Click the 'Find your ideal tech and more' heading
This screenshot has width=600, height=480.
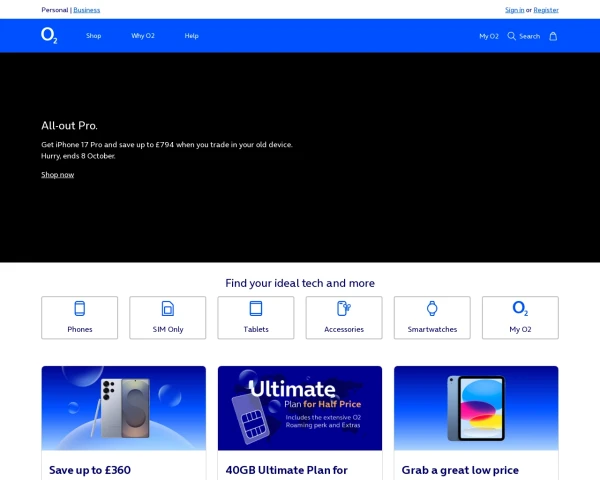coord(300,283)
